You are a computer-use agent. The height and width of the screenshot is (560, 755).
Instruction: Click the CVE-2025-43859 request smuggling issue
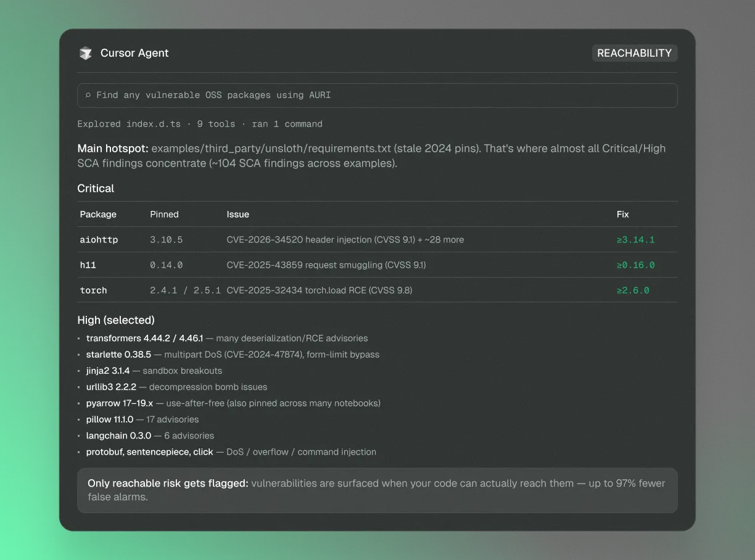326,265
